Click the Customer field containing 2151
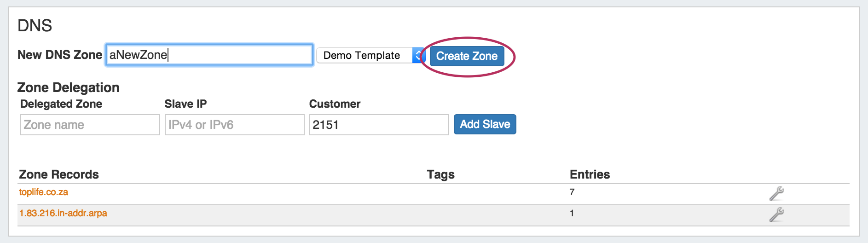Screen dimensions: 868x243 [379, 125]
